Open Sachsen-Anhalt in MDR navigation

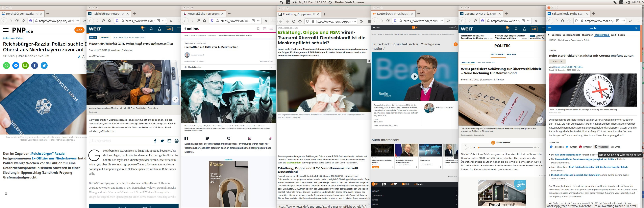pyautogui.click(x=571, y=35)
